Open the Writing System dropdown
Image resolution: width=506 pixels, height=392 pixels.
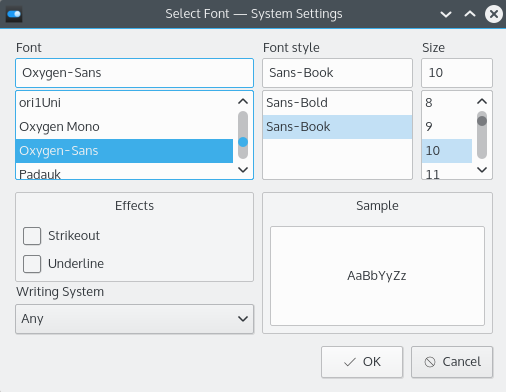(134, 319)
